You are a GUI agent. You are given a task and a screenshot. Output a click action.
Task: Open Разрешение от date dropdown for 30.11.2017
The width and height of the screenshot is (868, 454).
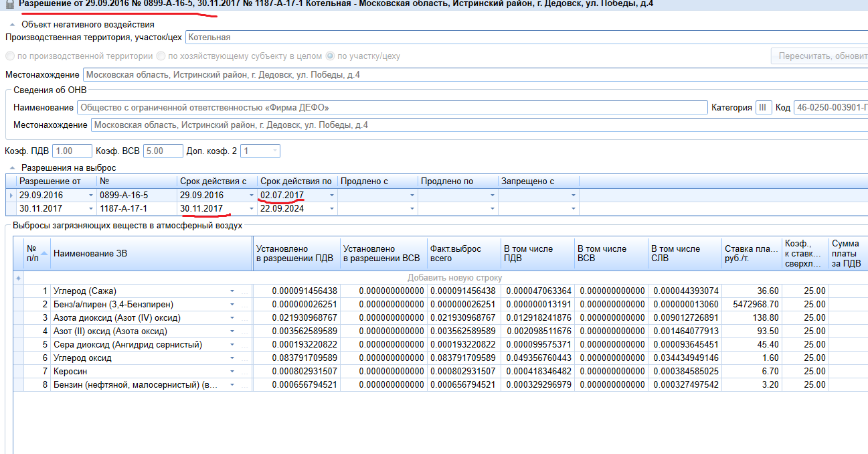(x=91, y=209)
